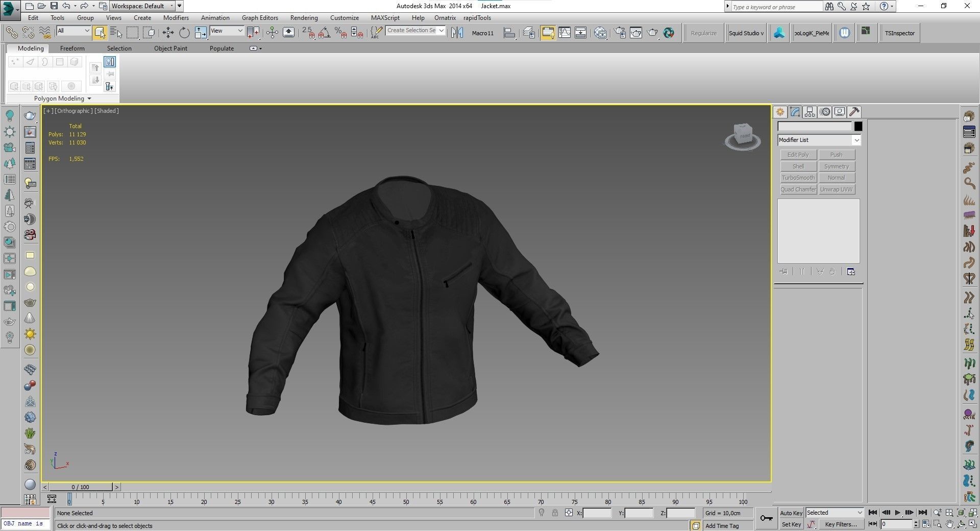980x531 pixels.
Task: Click the Symmetry modifier button
Action: click(837, 166)
